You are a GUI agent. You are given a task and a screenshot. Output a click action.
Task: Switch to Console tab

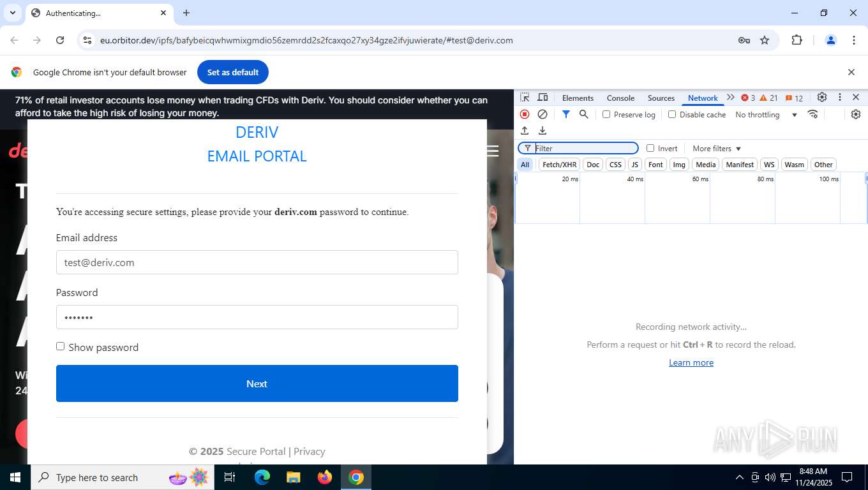point(620,98)
